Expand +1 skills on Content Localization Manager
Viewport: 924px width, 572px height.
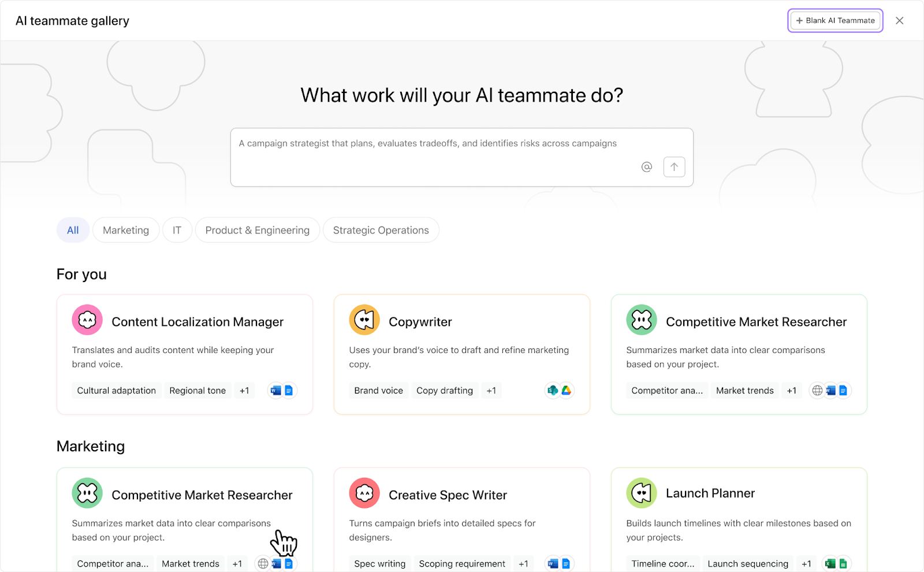[x=244, y=391]
